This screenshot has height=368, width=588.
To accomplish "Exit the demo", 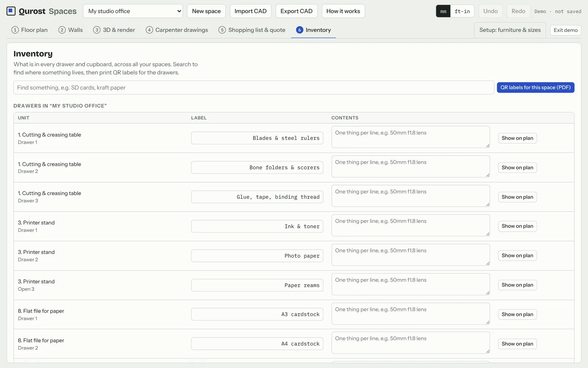I will click(566, 30).
